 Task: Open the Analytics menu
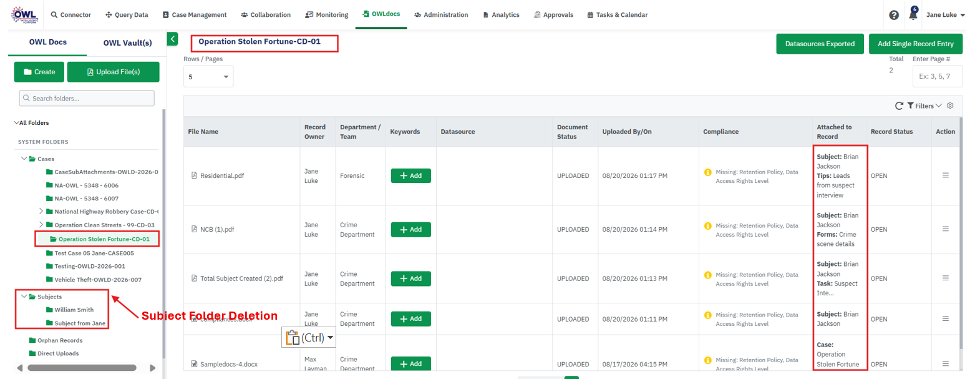tap(501, 15)
